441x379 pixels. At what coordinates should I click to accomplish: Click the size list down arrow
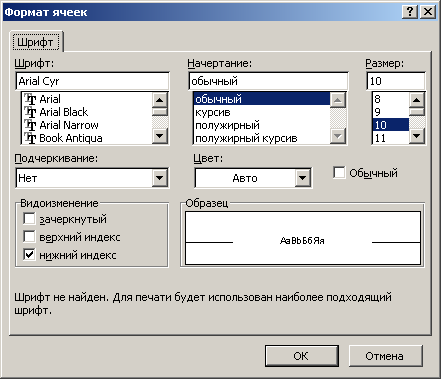click(417, 136)
